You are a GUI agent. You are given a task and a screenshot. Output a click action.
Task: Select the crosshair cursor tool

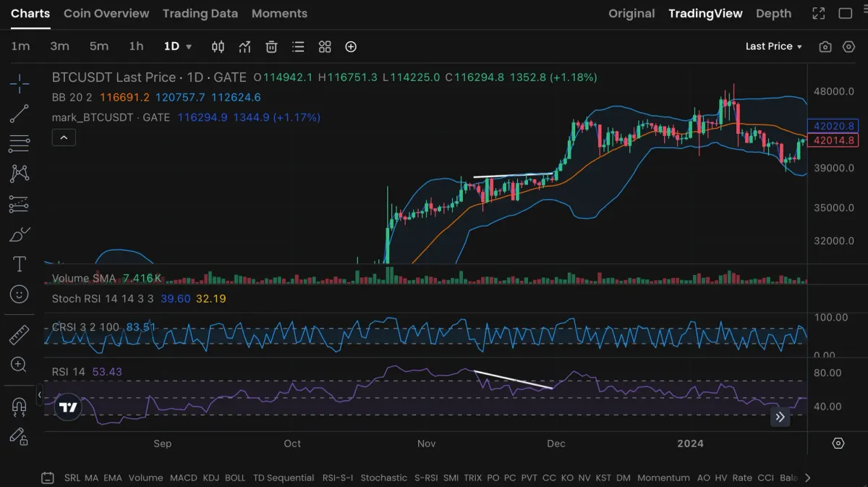[20, 82]
